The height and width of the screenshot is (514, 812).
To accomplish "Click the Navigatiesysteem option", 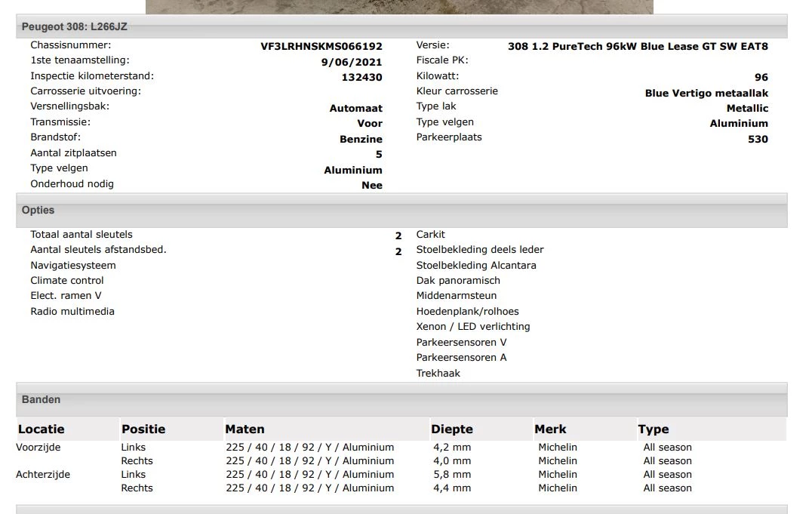I will click(x=73, y=265).
